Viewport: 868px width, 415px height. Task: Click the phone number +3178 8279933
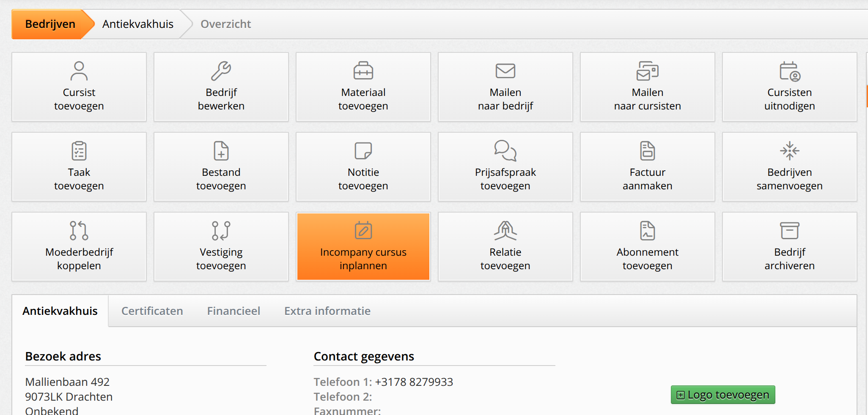pos(414,382)
